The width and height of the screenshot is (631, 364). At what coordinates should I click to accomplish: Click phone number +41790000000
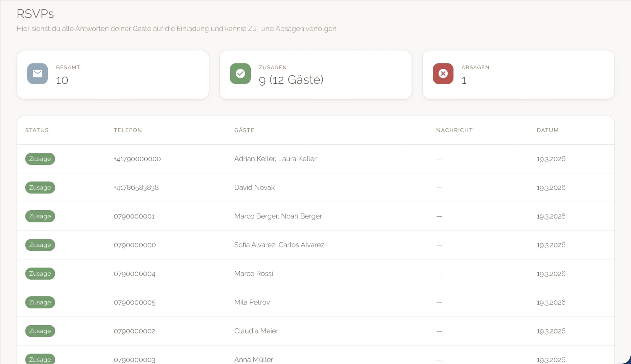point(137,159)
